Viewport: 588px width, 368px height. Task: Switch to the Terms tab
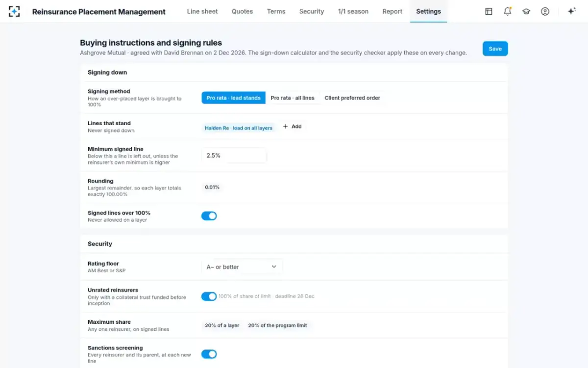click(276, 11)
